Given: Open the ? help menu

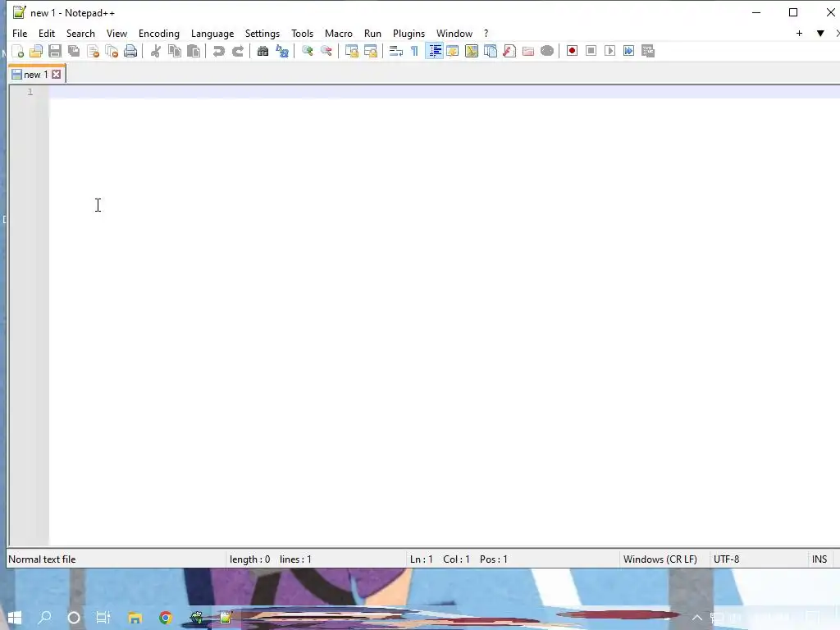Looking at the screenshot, I should click(x=486, y=33).
